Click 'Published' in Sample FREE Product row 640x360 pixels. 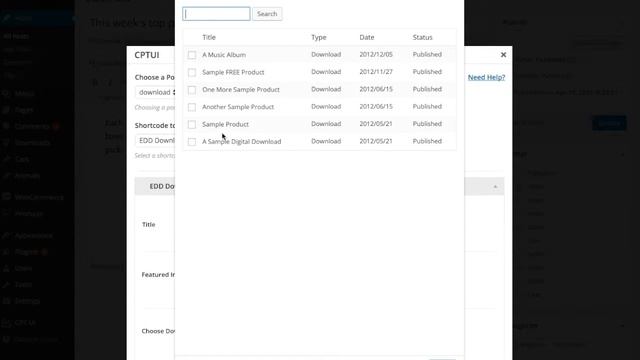tap(427, 72)
